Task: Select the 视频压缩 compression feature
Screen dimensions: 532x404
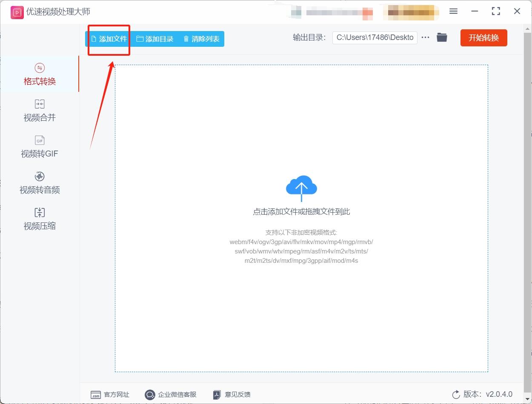Action: pyautogui.click(x=39, y=219)
